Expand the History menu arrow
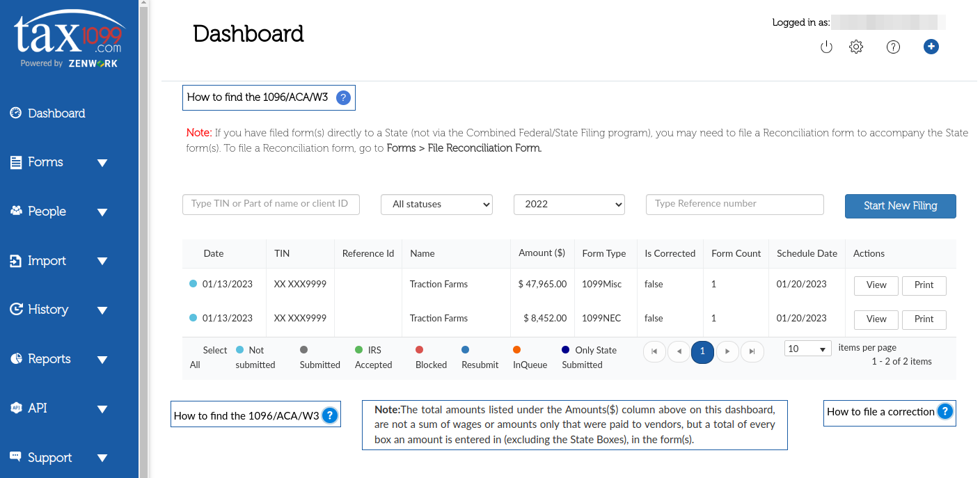980x478 pixels. 102,310
